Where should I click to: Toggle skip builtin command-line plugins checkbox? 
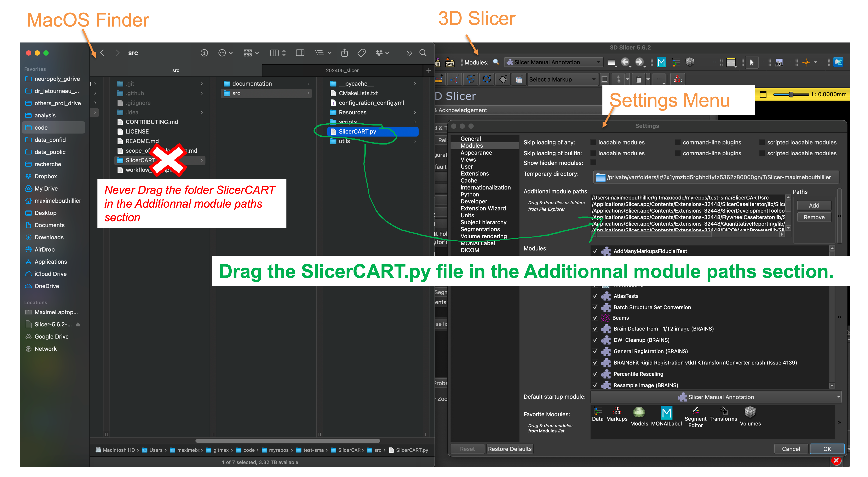pyautogui.click(x=678, y=153)
